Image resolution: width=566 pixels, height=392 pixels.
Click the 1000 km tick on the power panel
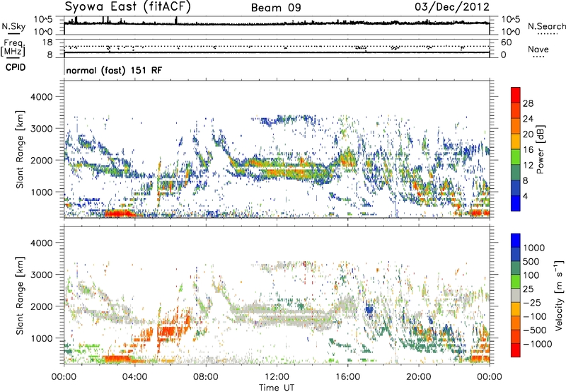pos(42,192)
